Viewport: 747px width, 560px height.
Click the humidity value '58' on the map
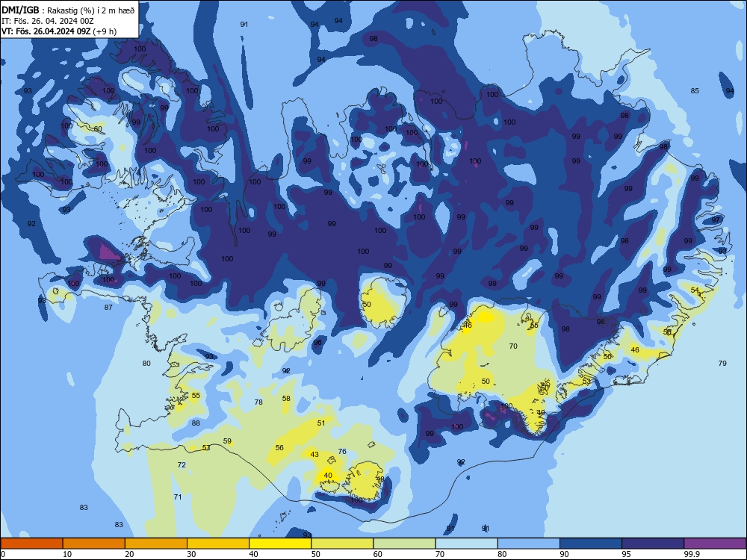[286, 399]
